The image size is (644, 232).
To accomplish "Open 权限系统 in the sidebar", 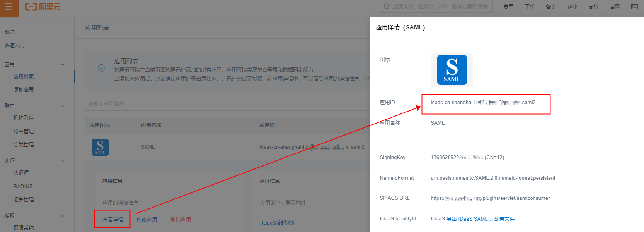I will click(x=24, y=228).
